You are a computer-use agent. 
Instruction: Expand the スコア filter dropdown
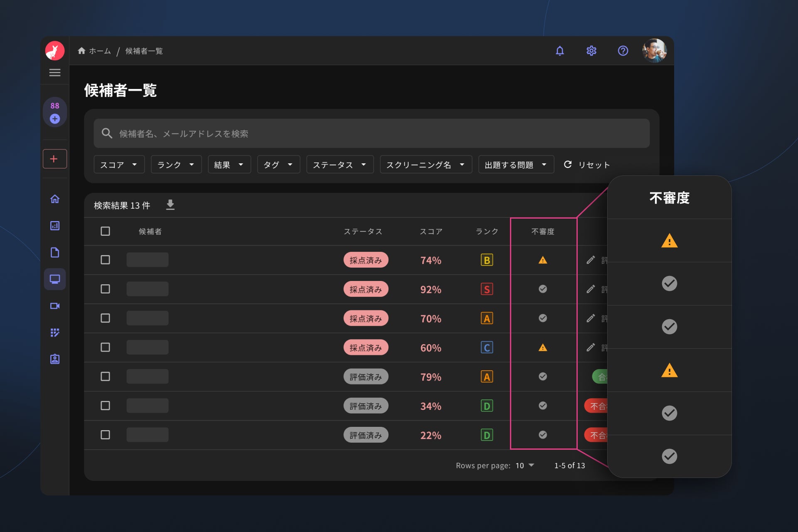tap(119, 165)
